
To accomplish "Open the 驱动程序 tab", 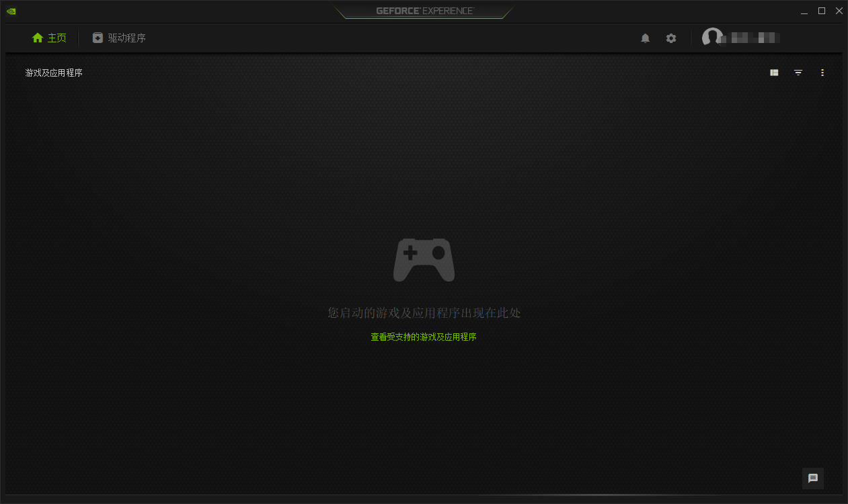I will pos(126,38).
